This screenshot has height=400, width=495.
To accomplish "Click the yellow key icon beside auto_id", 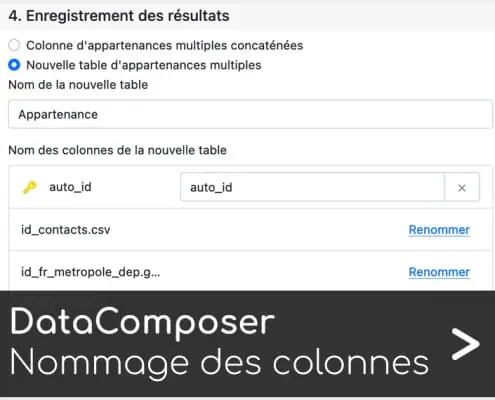I will [x=30, y=187].
